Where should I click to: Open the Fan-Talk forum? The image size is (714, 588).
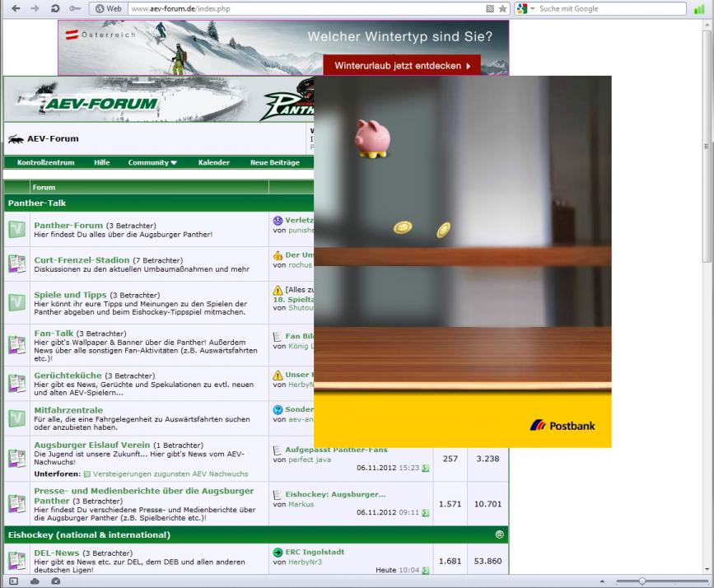click(54, 334)
